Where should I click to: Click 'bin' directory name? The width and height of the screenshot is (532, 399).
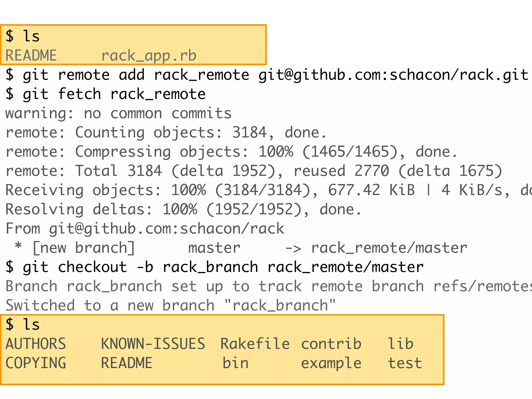click(236, 363)
